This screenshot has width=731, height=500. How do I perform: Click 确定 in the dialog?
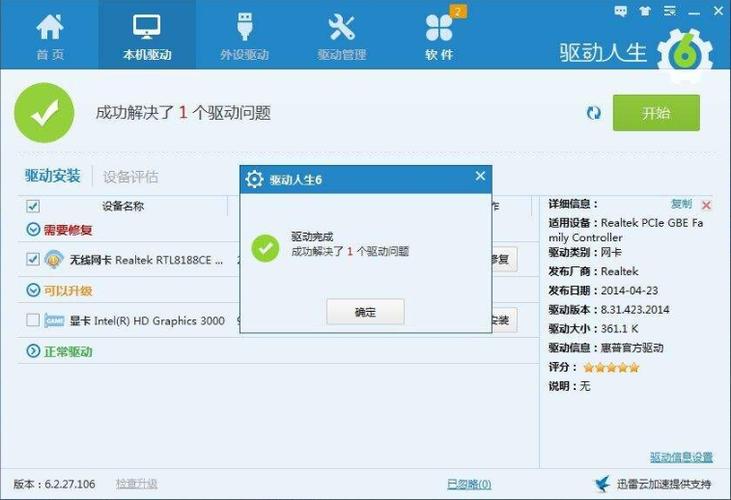coord(365,312)
